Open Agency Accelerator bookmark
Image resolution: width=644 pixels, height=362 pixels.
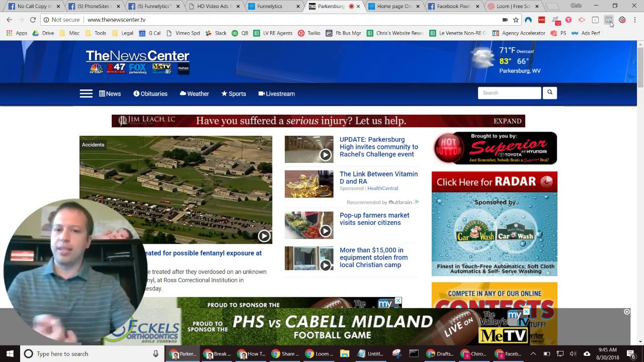tap(519, 33)
